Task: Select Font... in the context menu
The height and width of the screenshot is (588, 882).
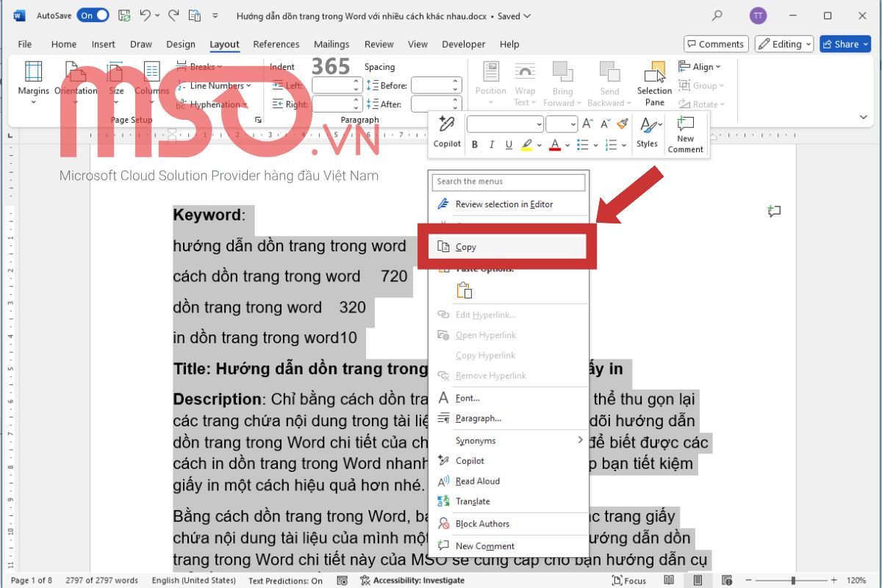Action: coord(509,398)
